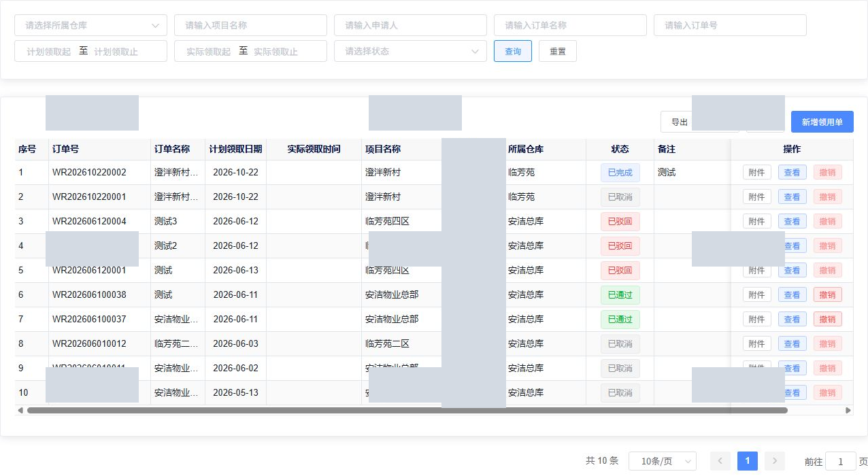Focus the 请输入申请人 input field
The height and width of the screenshot is (476, 868).
[410, 25]
